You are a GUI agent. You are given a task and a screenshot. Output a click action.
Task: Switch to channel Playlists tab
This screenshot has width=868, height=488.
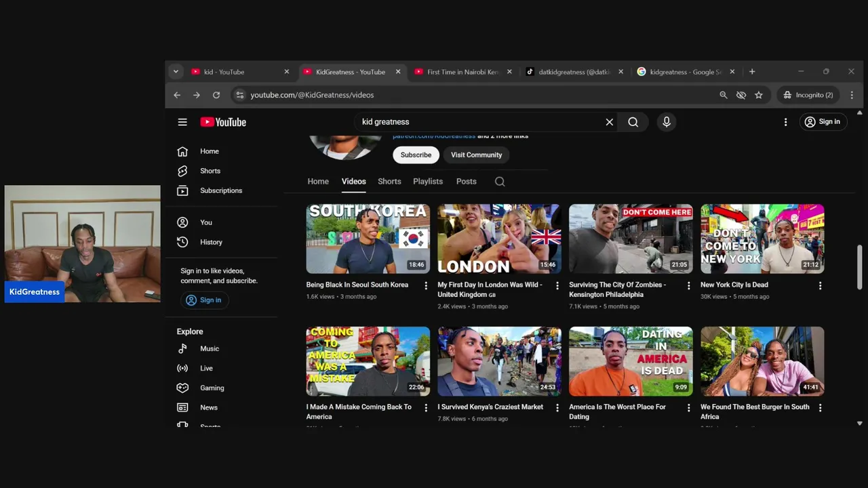pos(428,182)
